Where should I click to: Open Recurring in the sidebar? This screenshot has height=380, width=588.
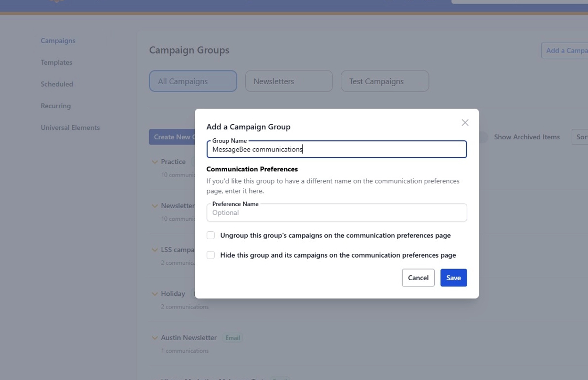point(56,106)
